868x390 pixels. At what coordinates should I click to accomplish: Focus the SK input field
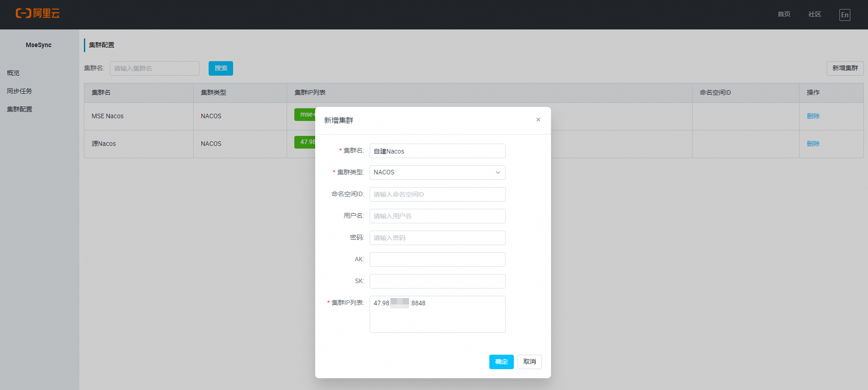[x=437, y=281]
